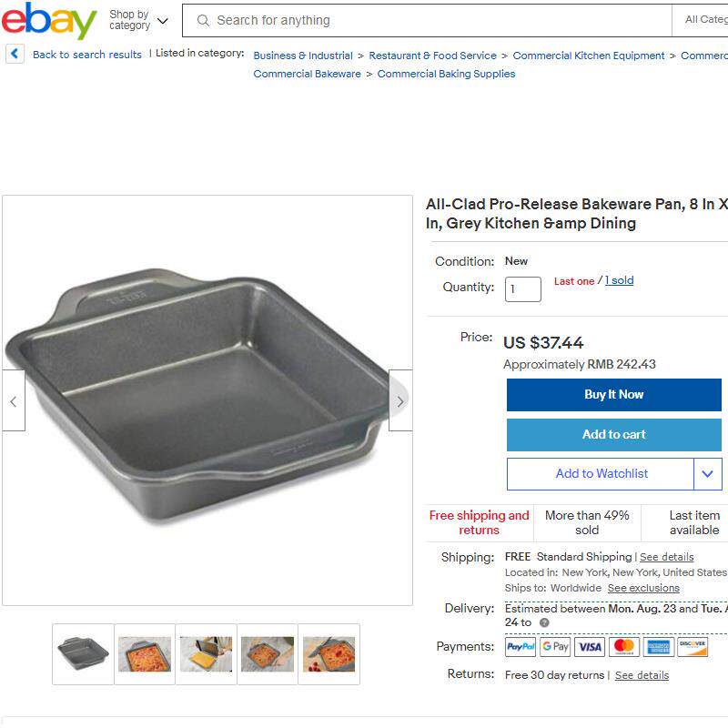Open the 1 sold link
728x728 pixels.
[619, 281]
